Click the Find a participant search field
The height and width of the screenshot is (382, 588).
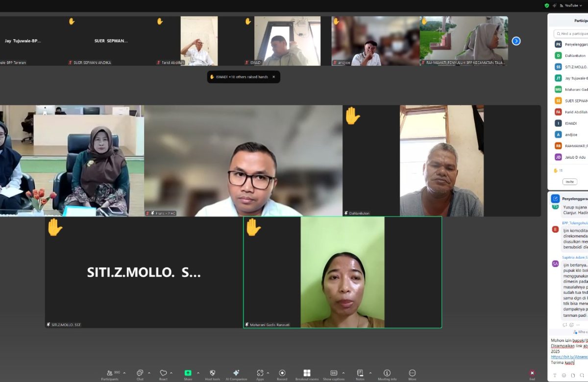point(572,34)
